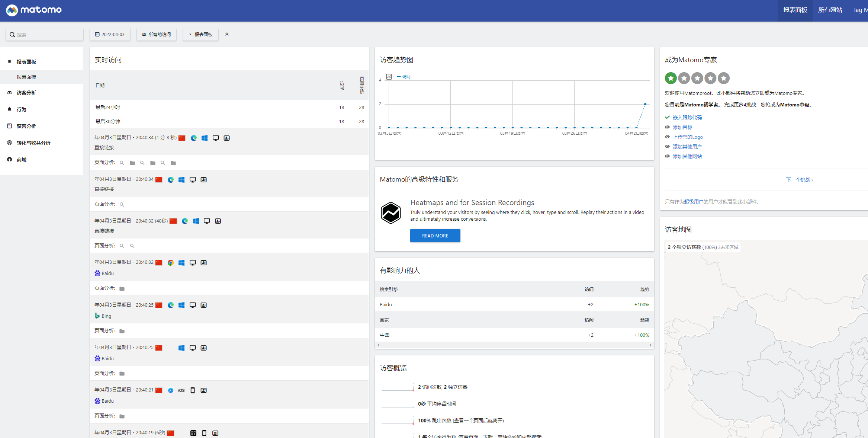The image size is (868, 438).
Task: Click the horizontal scrollbar under 有影响力的人 table
Action: 514,345
